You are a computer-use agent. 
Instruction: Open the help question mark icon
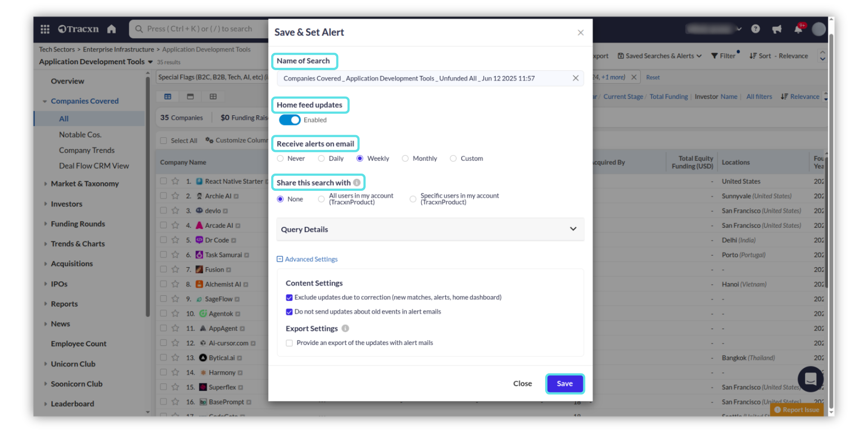tap(755, 29)
